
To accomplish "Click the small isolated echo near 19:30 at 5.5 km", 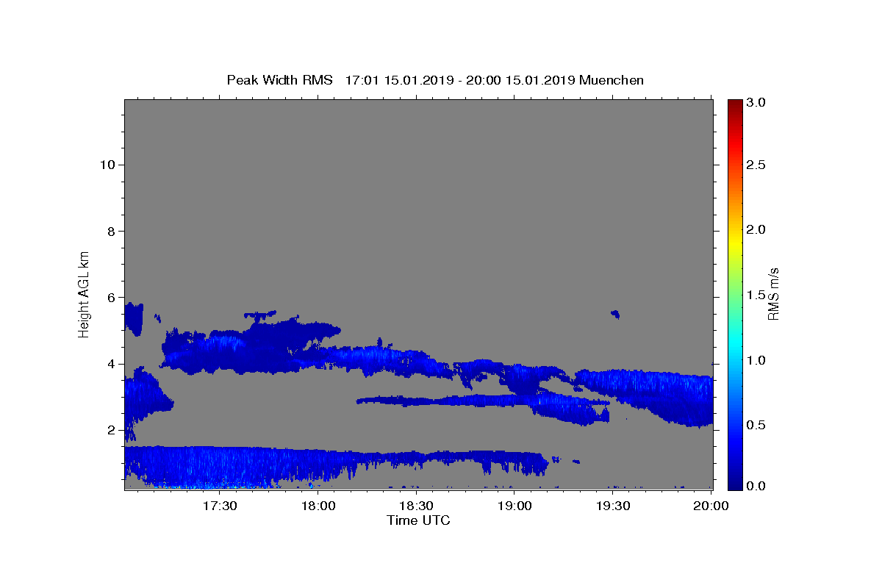I will 616,315.
